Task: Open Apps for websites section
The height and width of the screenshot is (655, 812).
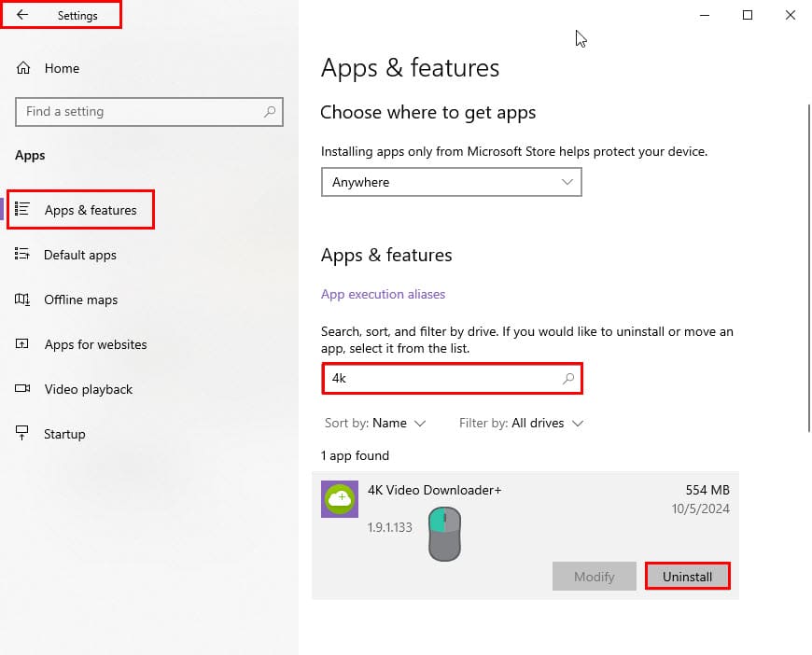Action: point(95,344)
